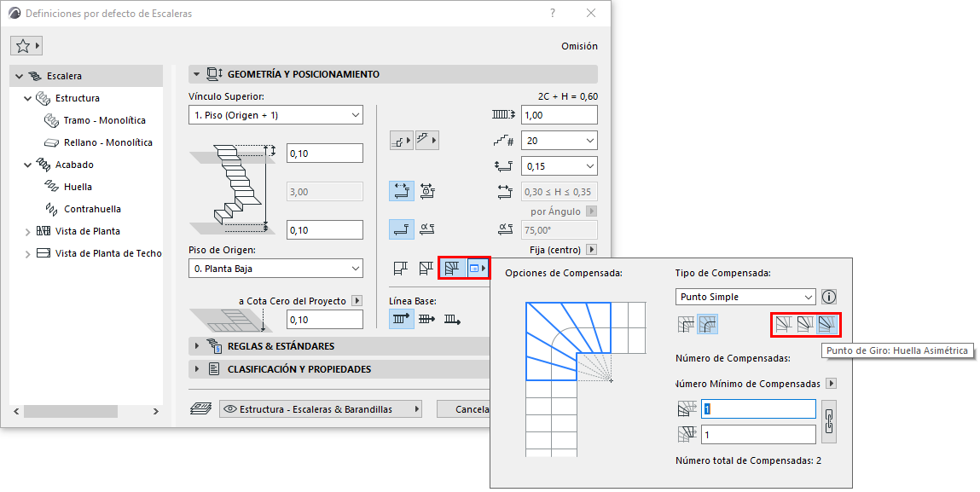Click the elevation to project zero field
Screen dimensions: 980x492
point(325,320)
